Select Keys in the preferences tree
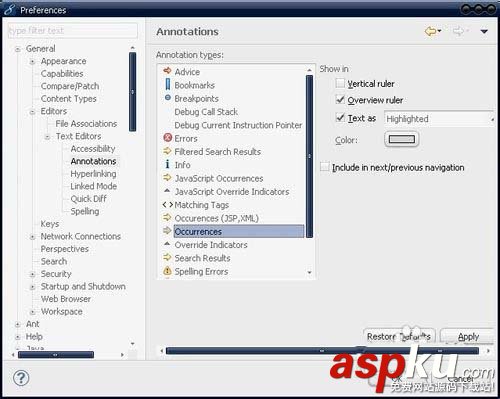 [x=50, y=224]
